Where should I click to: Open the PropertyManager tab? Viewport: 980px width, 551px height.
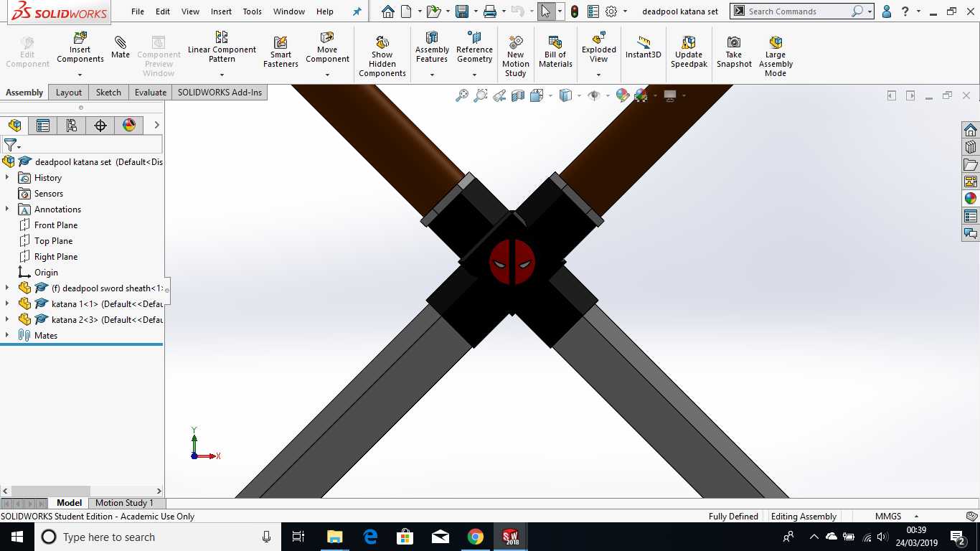pyautogui.click(x=43, y=126)
